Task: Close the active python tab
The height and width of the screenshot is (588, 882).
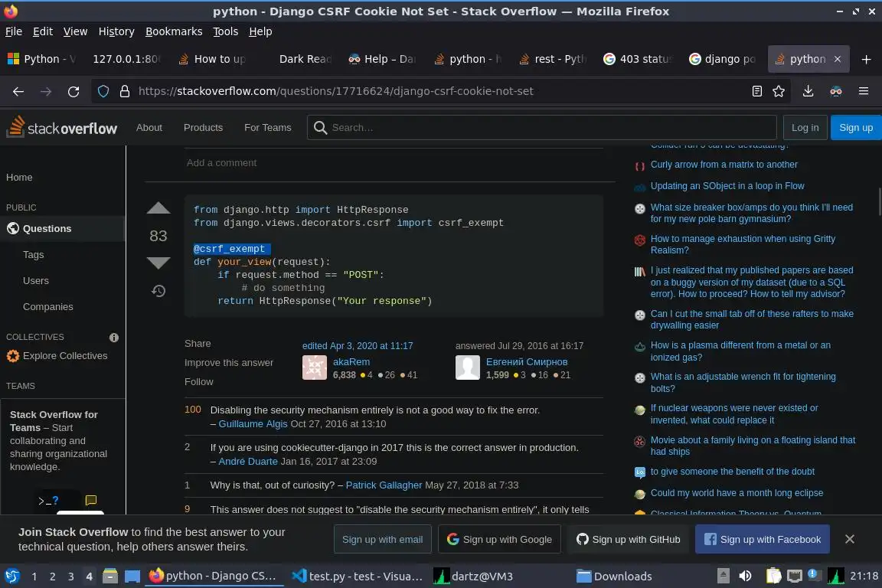Action: (838, 59)
